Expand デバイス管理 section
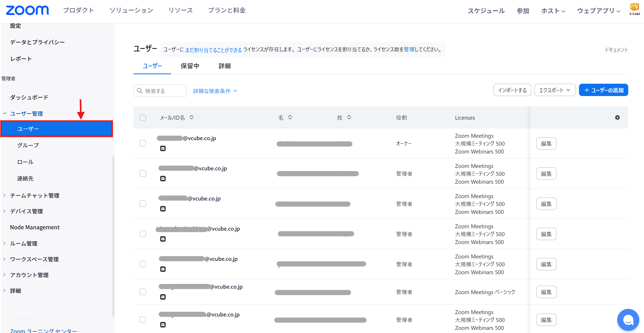Viewport: 644px width, 333px height. coord(4,211)
